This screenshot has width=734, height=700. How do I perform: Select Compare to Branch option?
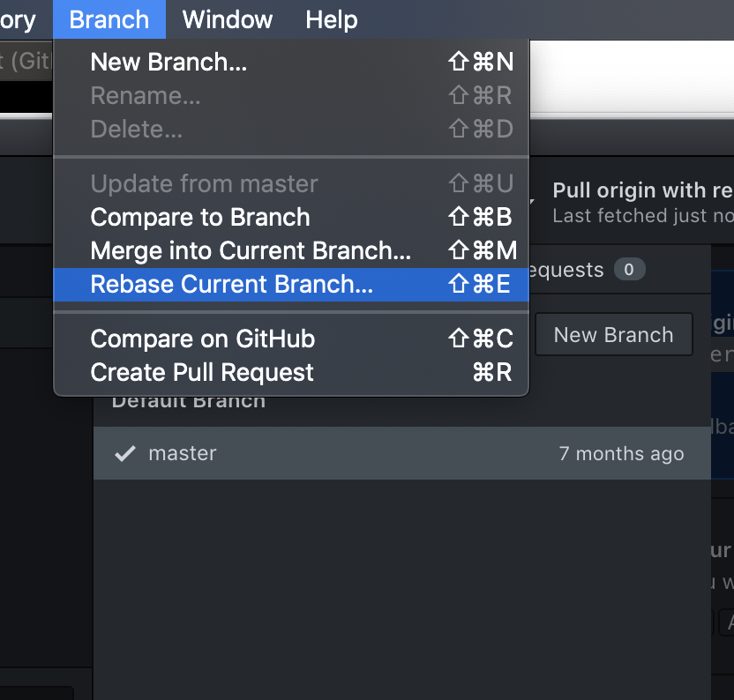(199, 217)
